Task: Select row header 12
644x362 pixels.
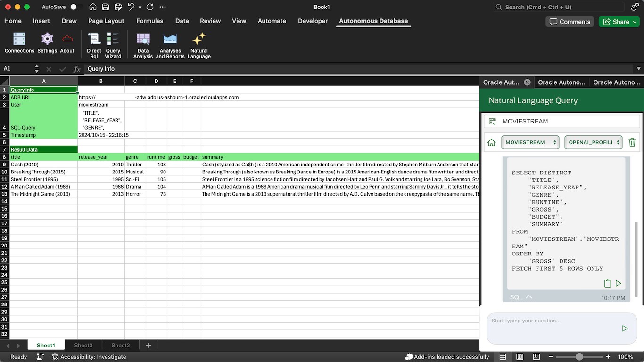Action: (5, 187)
